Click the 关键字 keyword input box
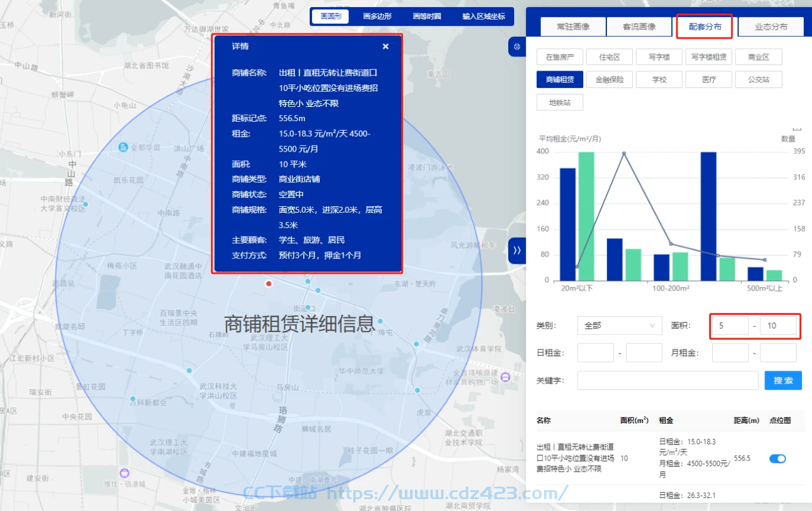 point(668,380)
